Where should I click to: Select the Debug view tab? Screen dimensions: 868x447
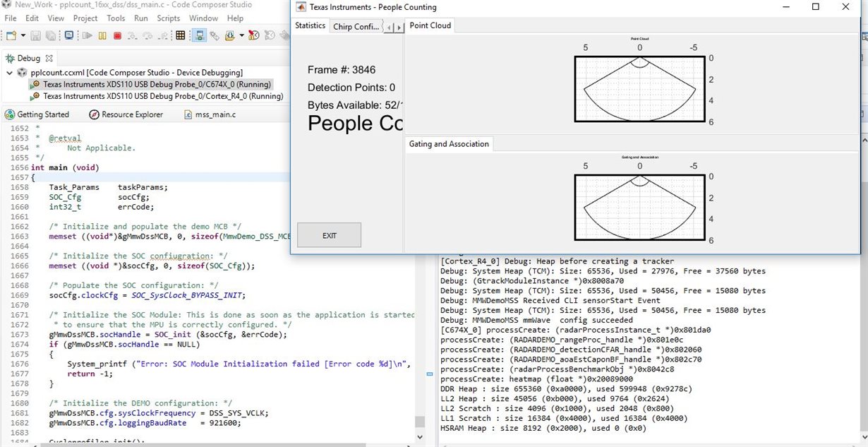29,58
